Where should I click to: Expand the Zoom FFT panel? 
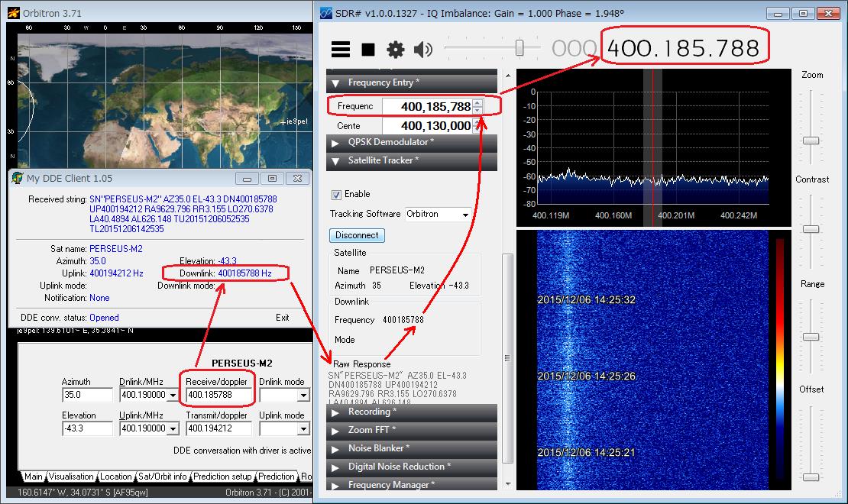[x=412, y=431]
